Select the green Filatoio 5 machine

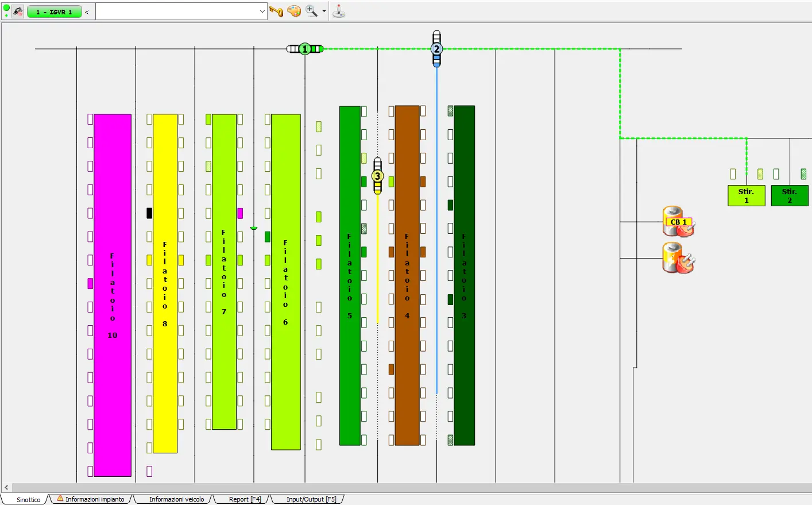(350, 276)
